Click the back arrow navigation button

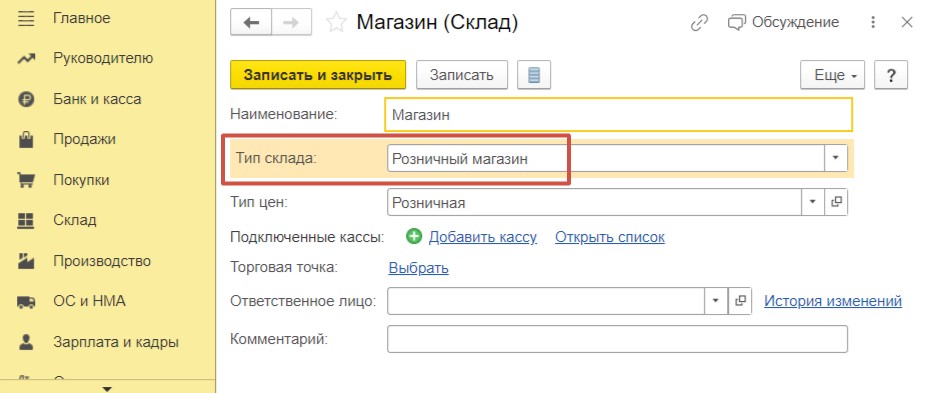pos(252,23)
